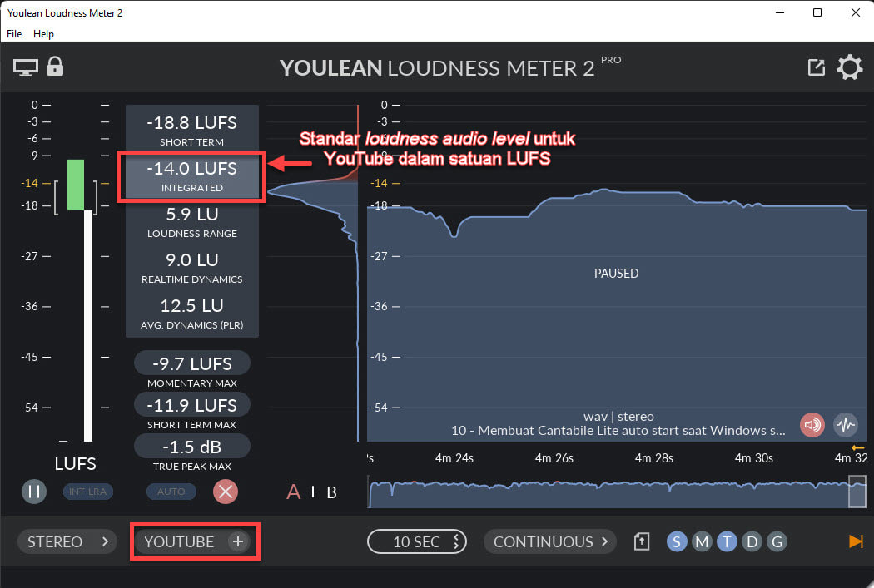The image size is (874, 588).
Task: Click the loudness distribution histogram
Action: 313,273
